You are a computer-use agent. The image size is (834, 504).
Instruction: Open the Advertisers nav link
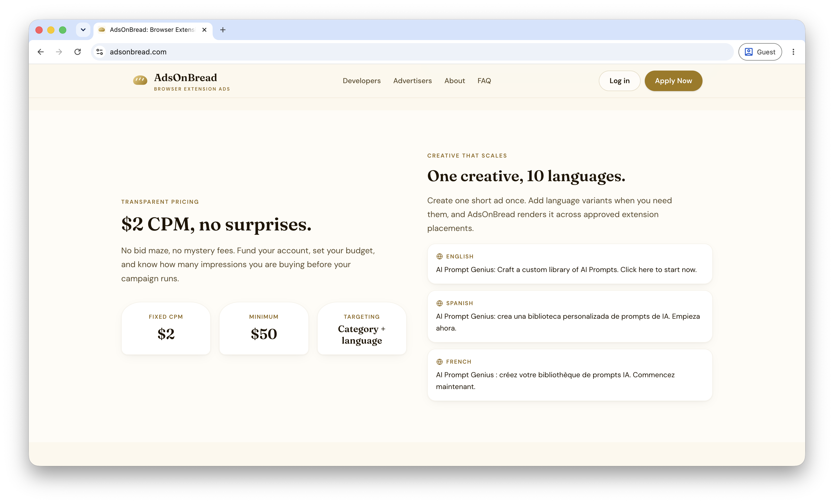click(412, 81)
